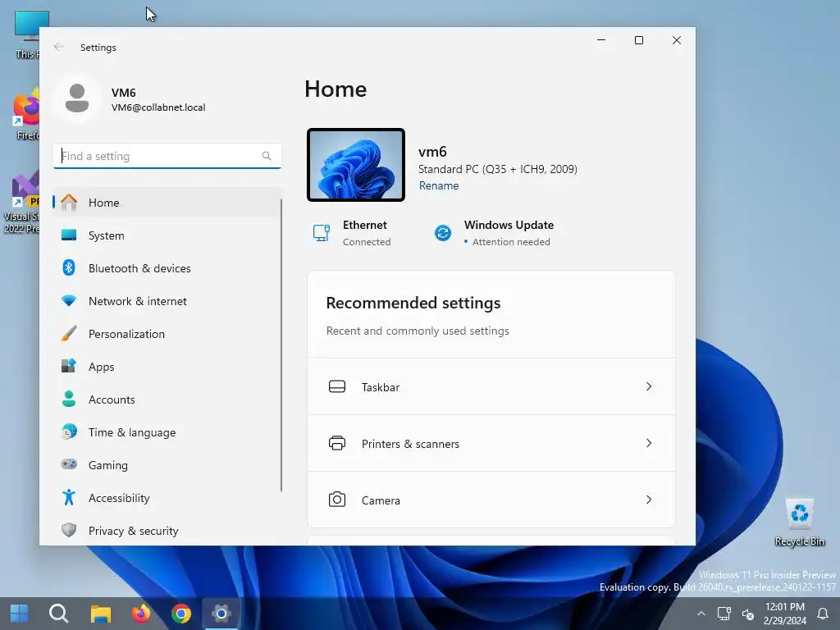Open Printers & scanners recommended setting

click(x=491, y=444)
